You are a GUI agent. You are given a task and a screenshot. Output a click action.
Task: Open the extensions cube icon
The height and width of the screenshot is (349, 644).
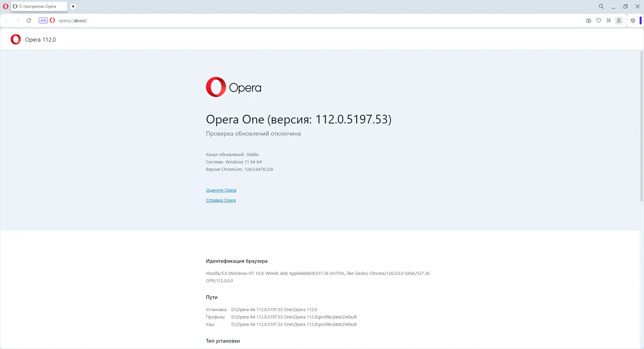point(633,20)
